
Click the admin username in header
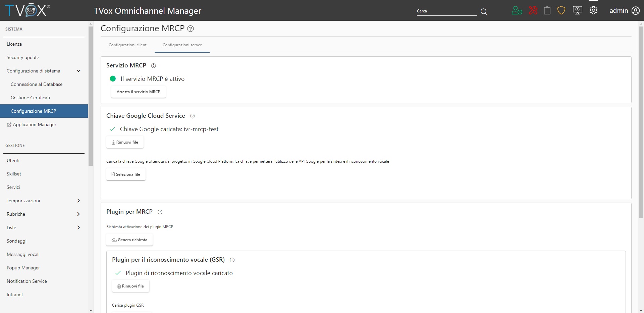619,11
